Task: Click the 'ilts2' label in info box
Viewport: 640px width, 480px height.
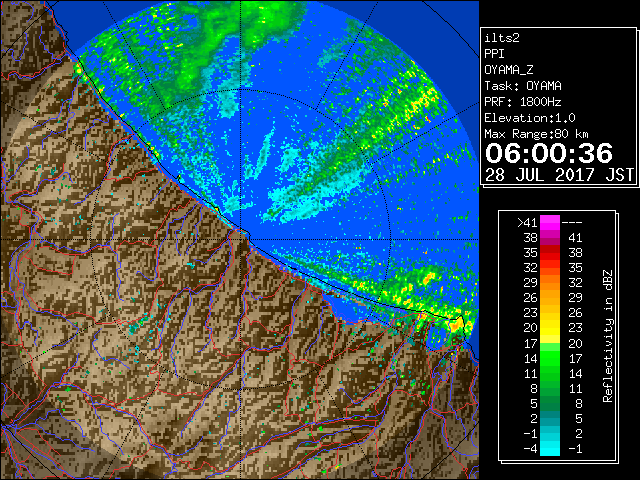Action: point(502,38)
